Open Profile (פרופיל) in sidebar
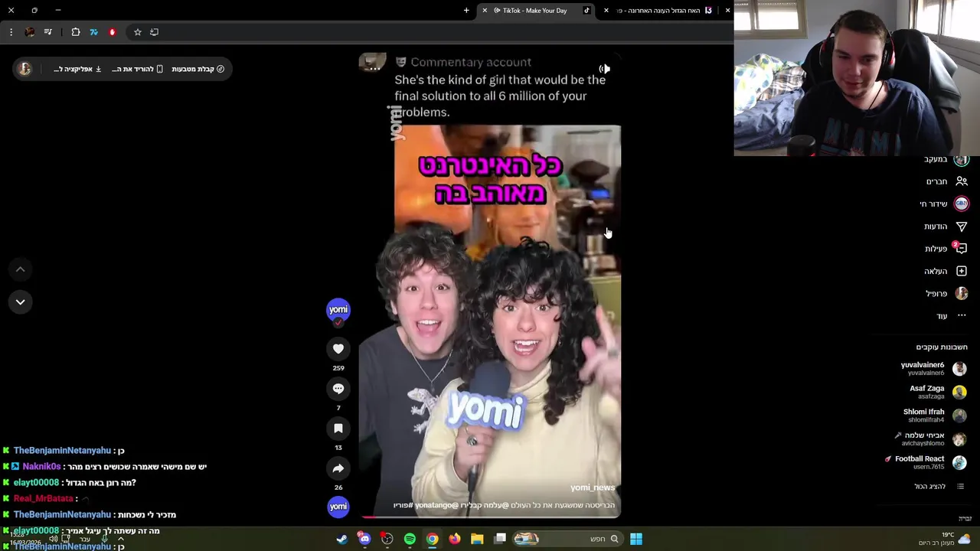 point(946,293)
